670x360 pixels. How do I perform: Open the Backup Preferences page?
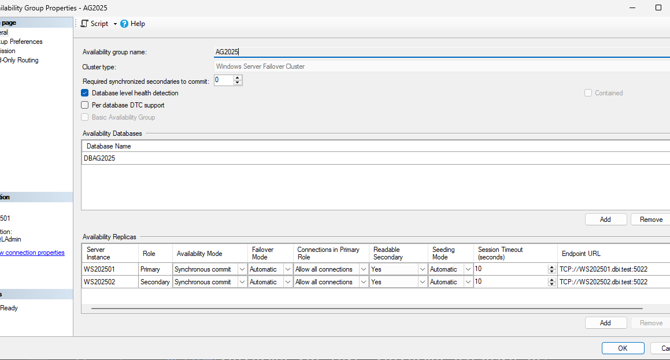point(21,41)
